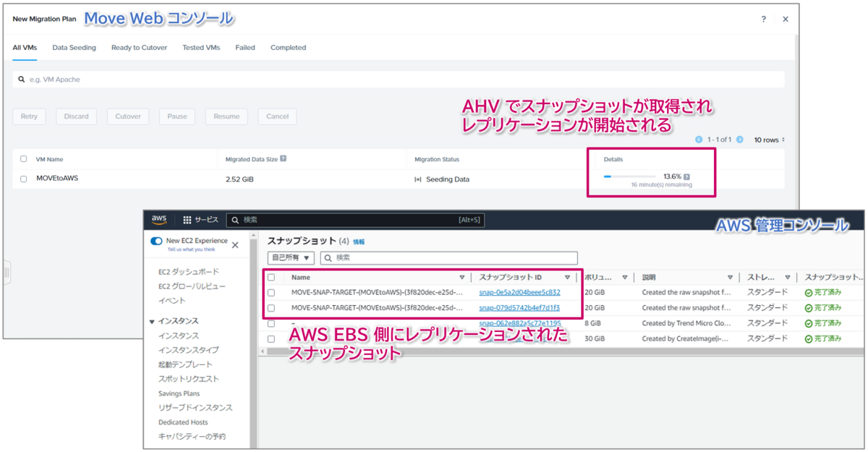
Task: Open Savings Plans in the sidebar
Action: pyautogui.click(x=179, y=393)
